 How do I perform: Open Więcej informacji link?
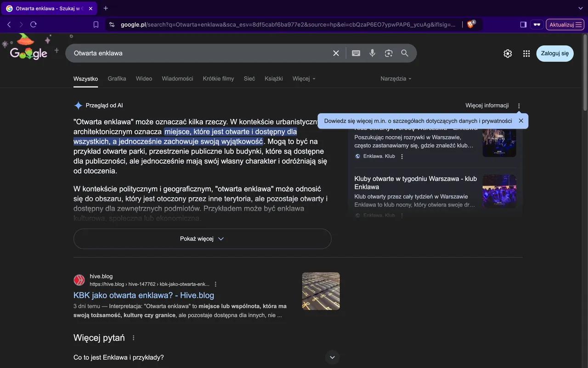coord(487,105)
